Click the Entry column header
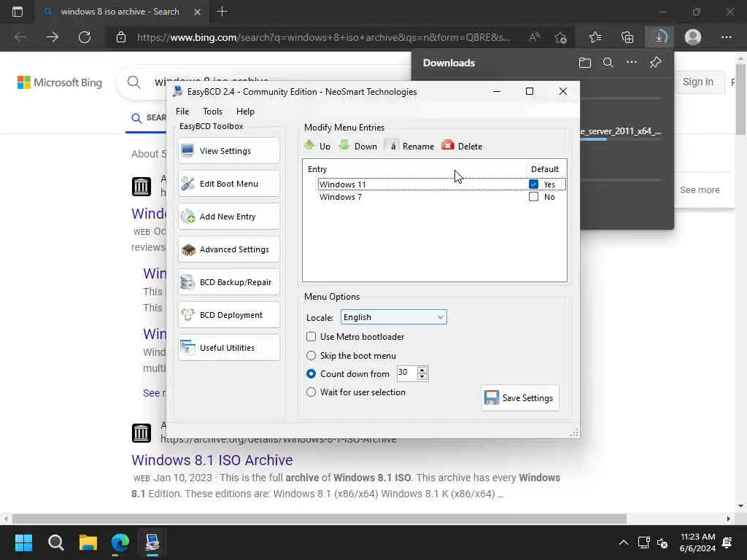Screen dimensions: 747x560 pyautogui.click(x=414, y=169)
